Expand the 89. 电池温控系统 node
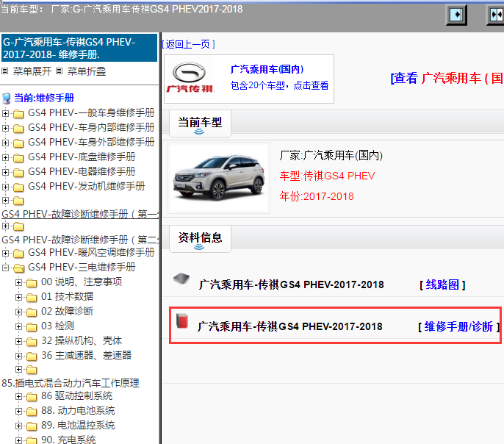Viewport: 504px width, 444px height. [18, 426]
